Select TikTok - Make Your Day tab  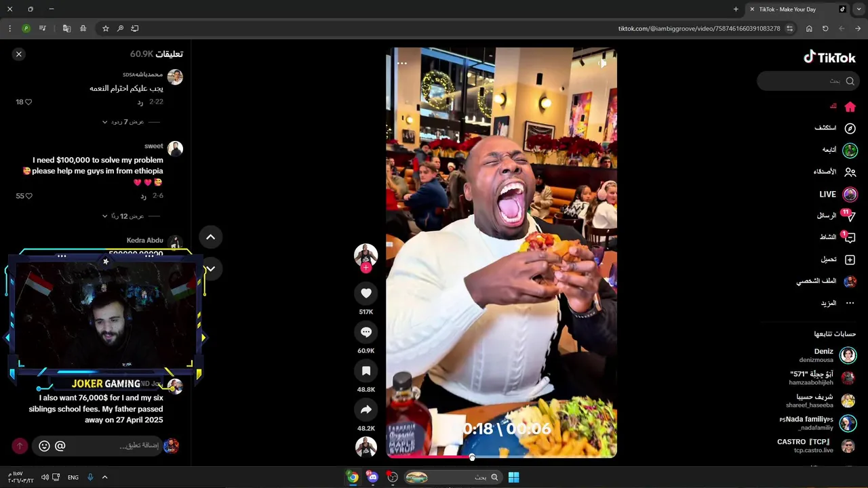pyautogui.click(x=797, y=9)
